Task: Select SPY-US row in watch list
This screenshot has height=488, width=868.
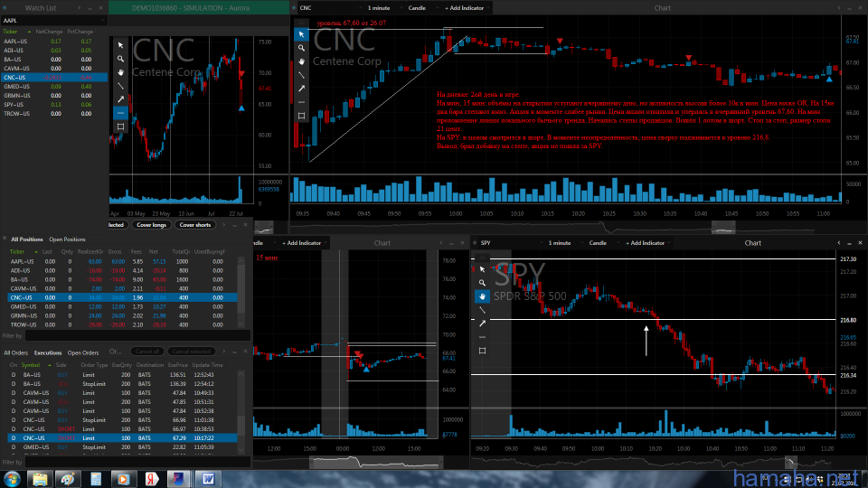Action: pos(53,105)
